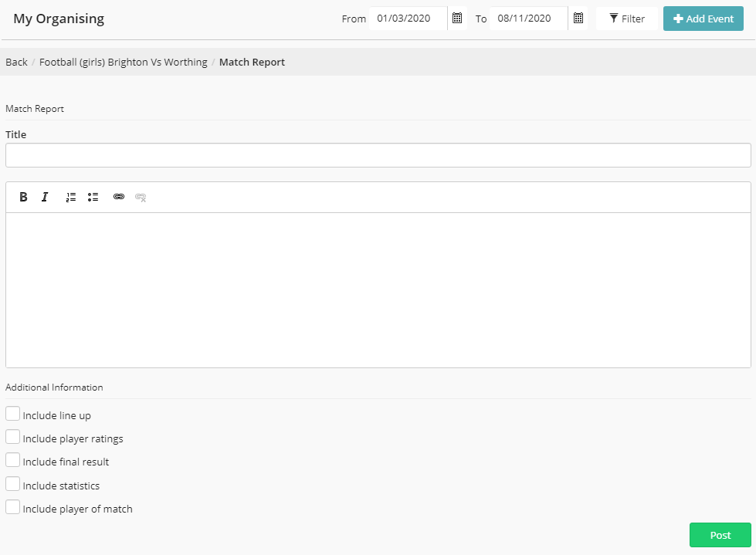Viewport: 756px width, 555px height.
Task: Focus the match report body text area
Action: (x=378, y=289)
